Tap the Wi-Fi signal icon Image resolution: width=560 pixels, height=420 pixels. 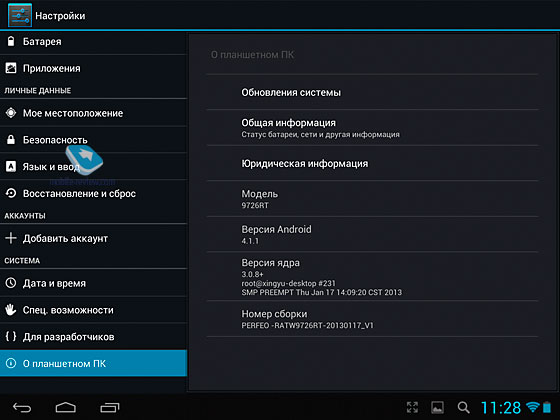(x=533, y=407)
